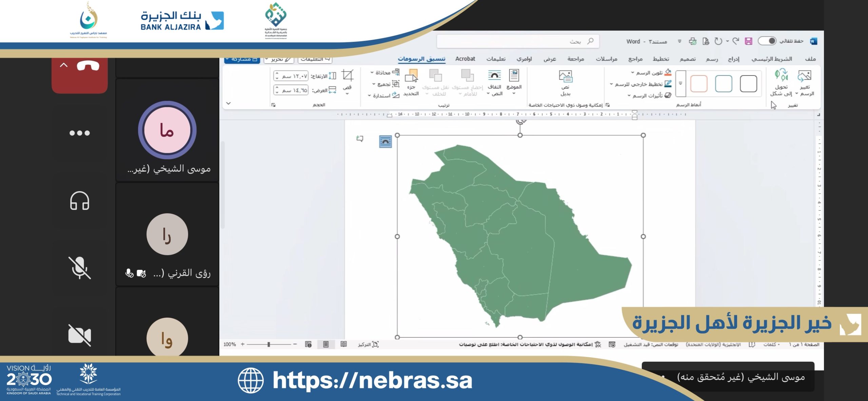Open the Selection Pane (جزء التحديد)

tap(411, 77)
